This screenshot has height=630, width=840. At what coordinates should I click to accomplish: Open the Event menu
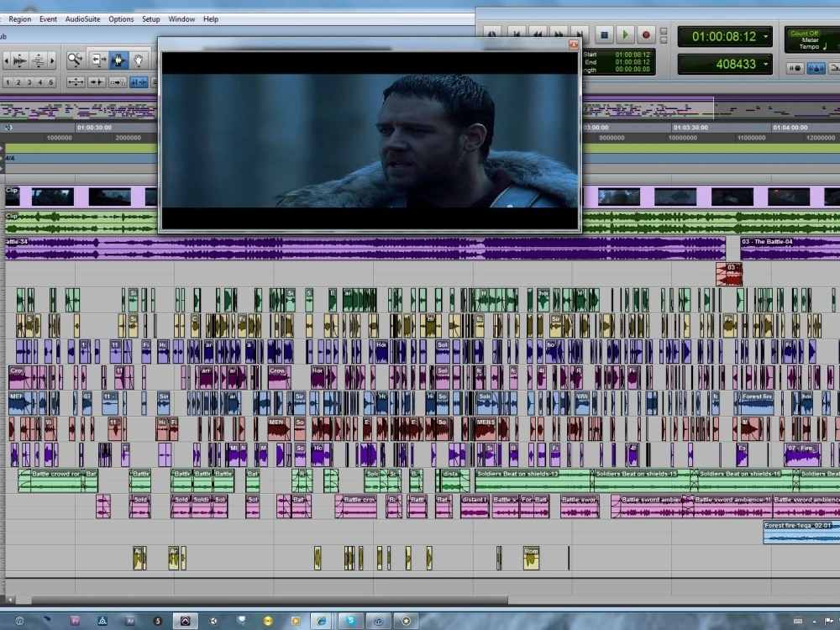[x=48, y=18]
